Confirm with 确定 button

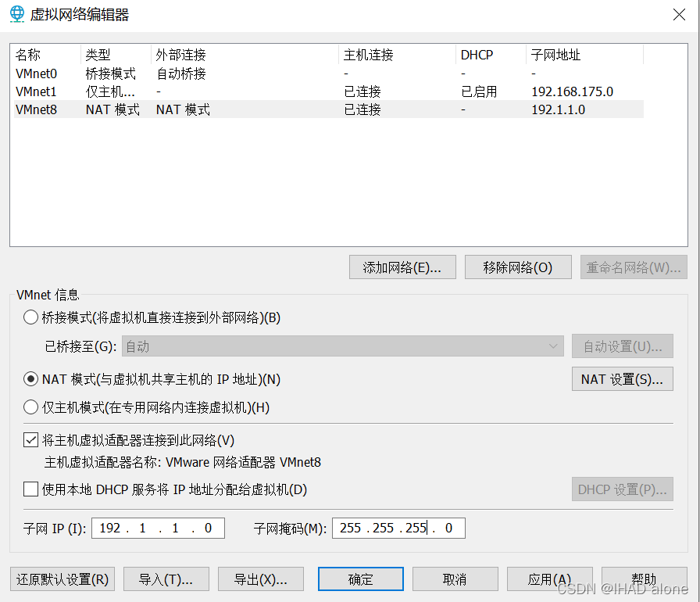pyautogui.click(x=361, y=579)
